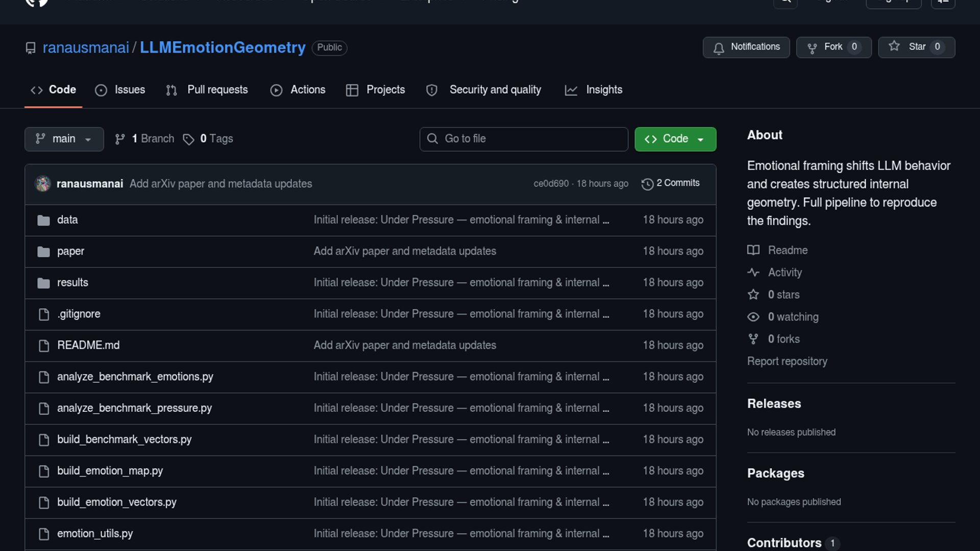The width and height of the screenshot is (980, 551).
Task: Open the data folder
Action: tap(67, 220)
